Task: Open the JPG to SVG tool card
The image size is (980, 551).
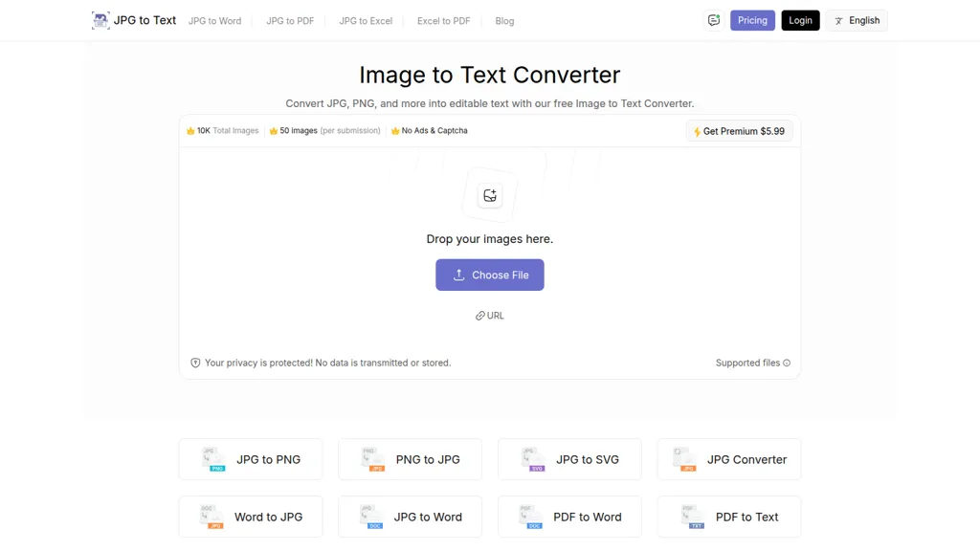Action: (x=570, y=460)
